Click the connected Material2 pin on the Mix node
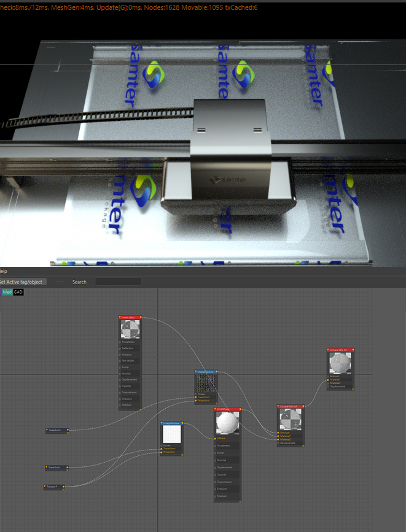This screenshot has height=532, width=406. [278, 440]
